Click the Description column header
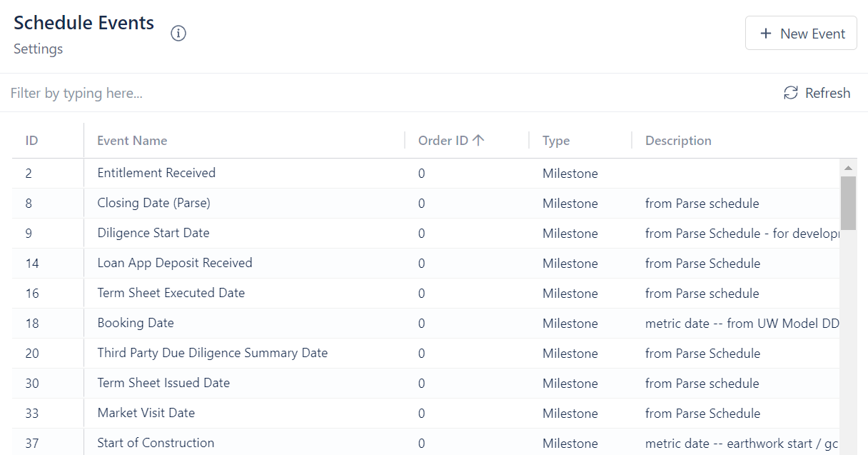This screenshot has width=868, height=455. [678, 141]
